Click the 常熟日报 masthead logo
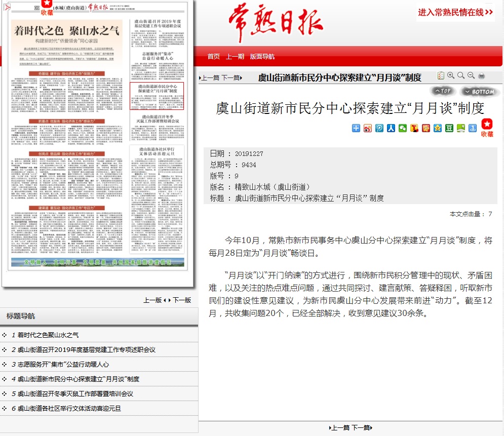504x436 pixels. pos(276,22)
